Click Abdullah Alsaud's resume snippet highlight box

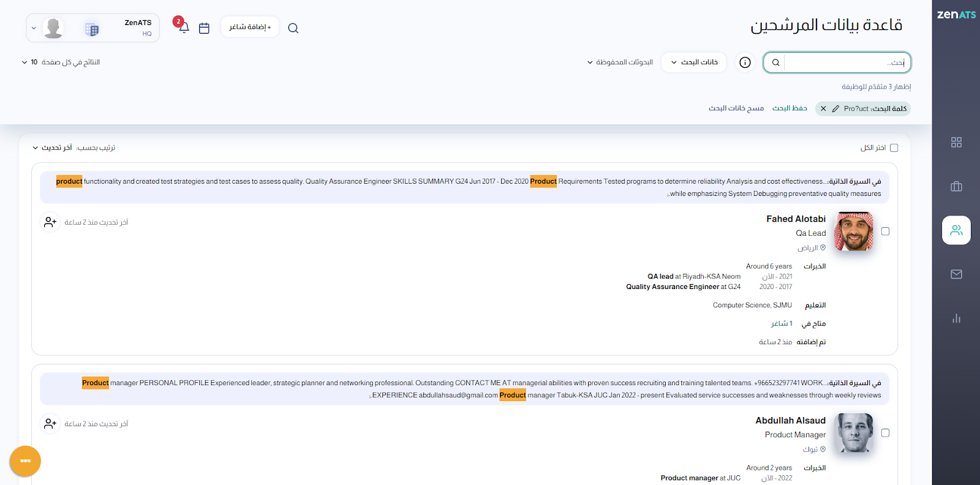pyautogui.click(x=465, y=389)
